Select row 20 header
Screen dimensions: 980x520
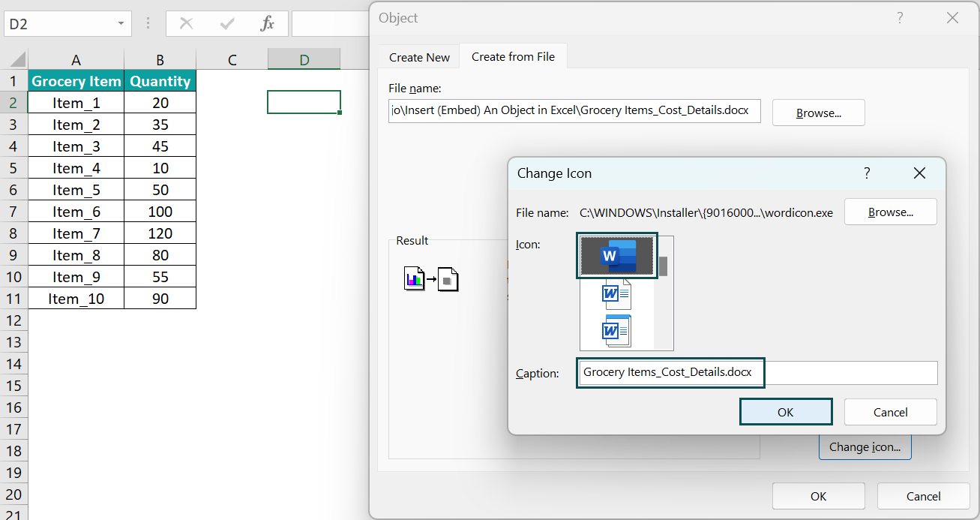13,494
